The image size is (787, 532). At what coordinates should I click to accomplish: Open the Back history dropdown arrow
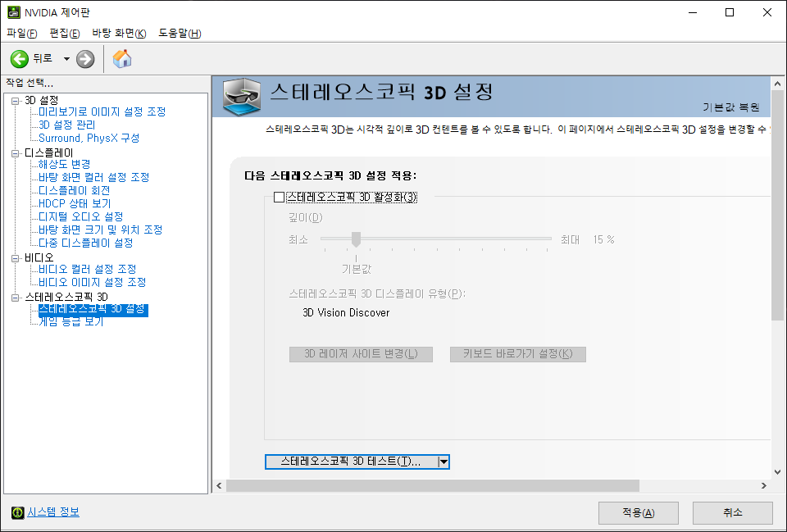click(x=66, y=59)
